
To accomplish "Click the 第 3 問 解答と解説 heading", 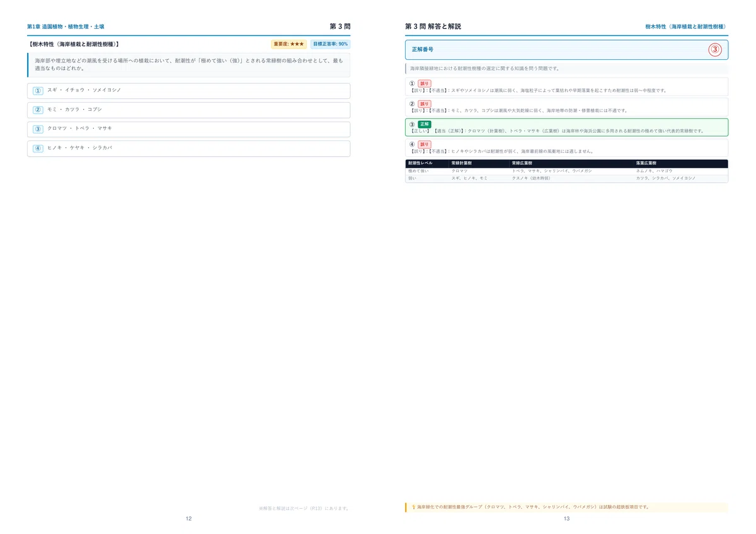I will 433,26.
